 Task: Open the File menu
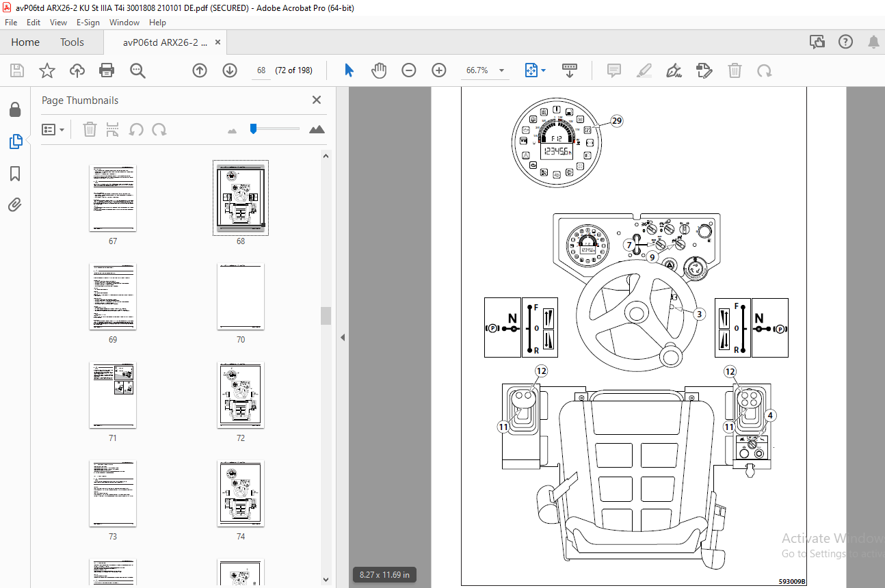(x=11, y=23)
